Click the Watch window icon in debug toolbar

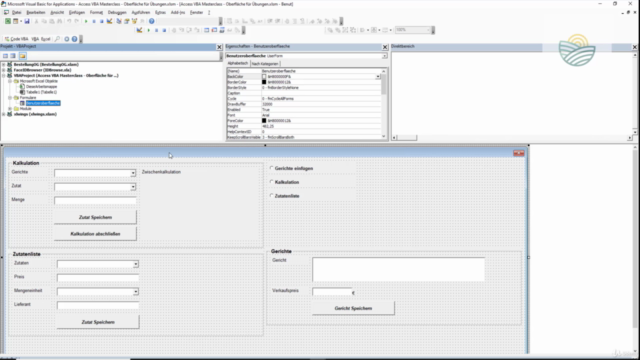pyautogui.click(x=222, y=30)
